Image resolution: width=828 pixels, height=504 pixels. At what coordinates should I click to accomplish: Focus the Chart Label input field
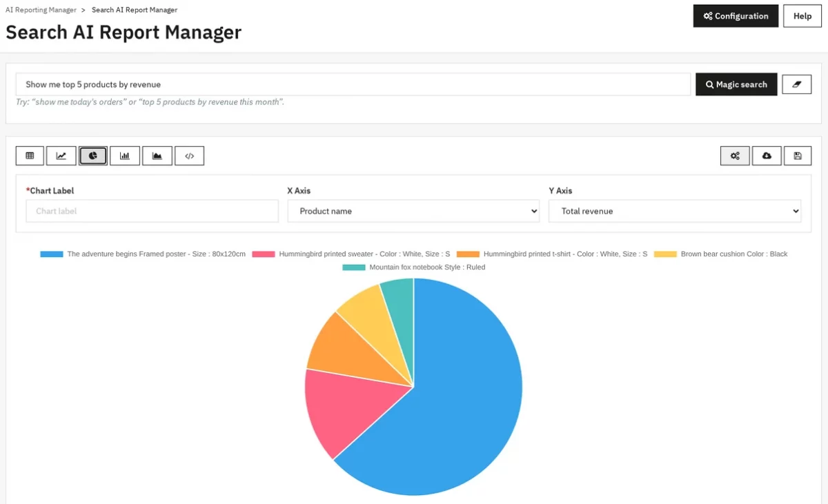click(x=152, y=211)
